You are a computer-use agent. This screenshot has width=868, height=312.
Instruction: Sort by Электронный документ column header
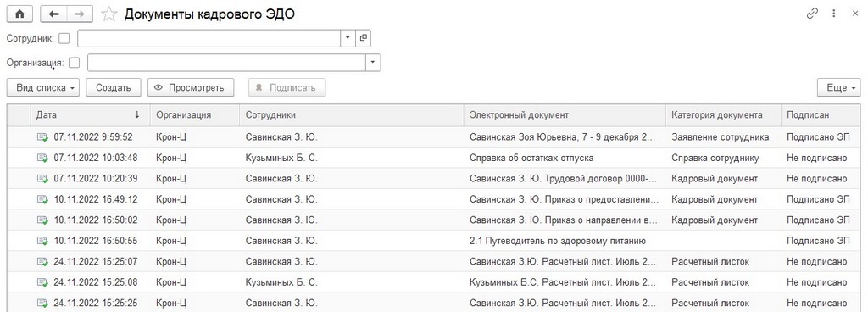click(565, 115)
